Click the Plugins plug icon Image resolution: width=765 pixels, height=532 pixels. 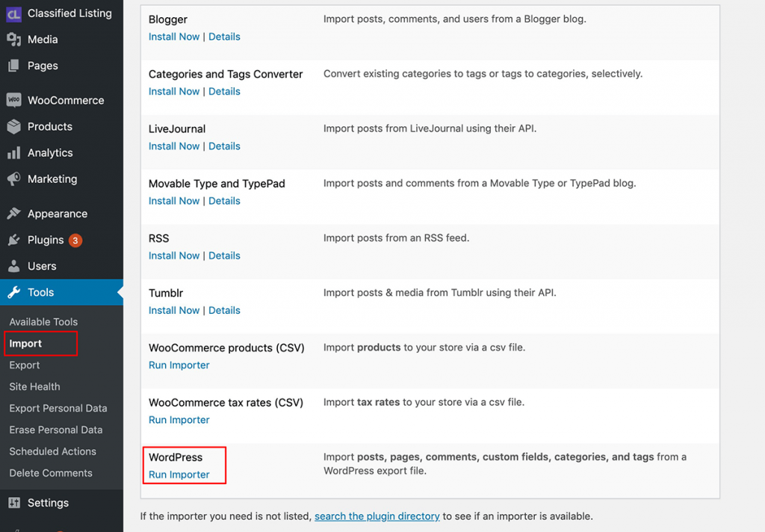point(13,240)
